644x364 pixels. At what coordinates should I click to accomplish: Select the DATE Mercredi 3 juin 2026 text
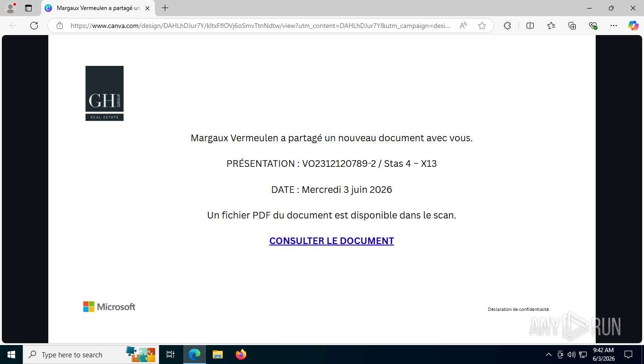(331, 190)
